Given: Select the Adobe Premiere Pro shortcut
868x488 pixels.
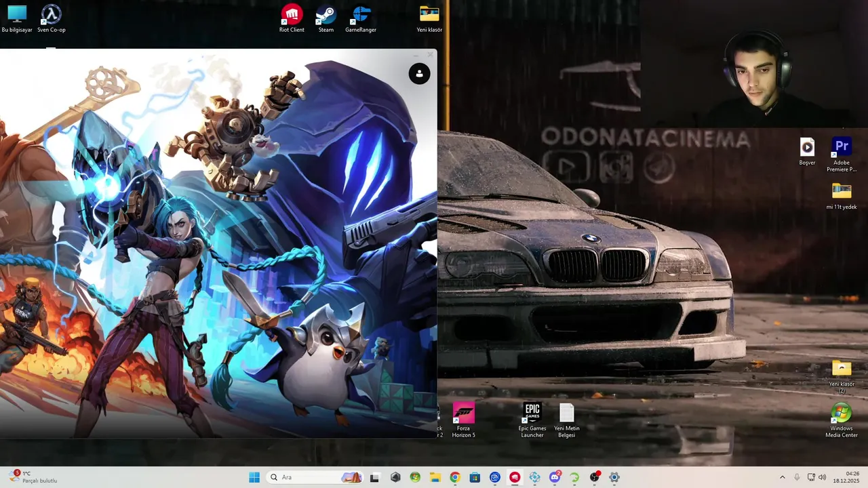Looking at the screenshot, I should coord(842,155).
